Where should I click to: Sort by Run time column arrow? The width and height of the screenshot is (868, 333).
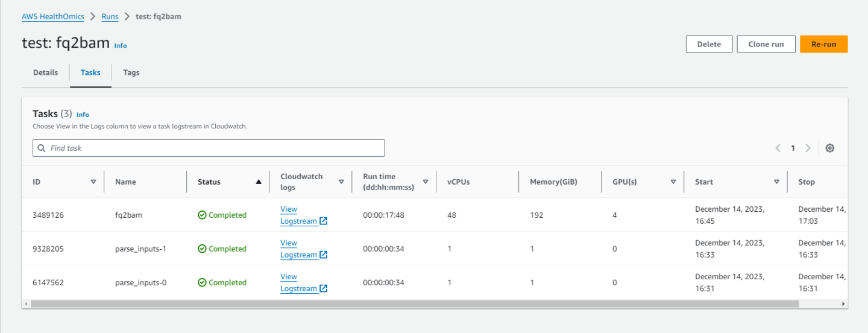(425, 182)
